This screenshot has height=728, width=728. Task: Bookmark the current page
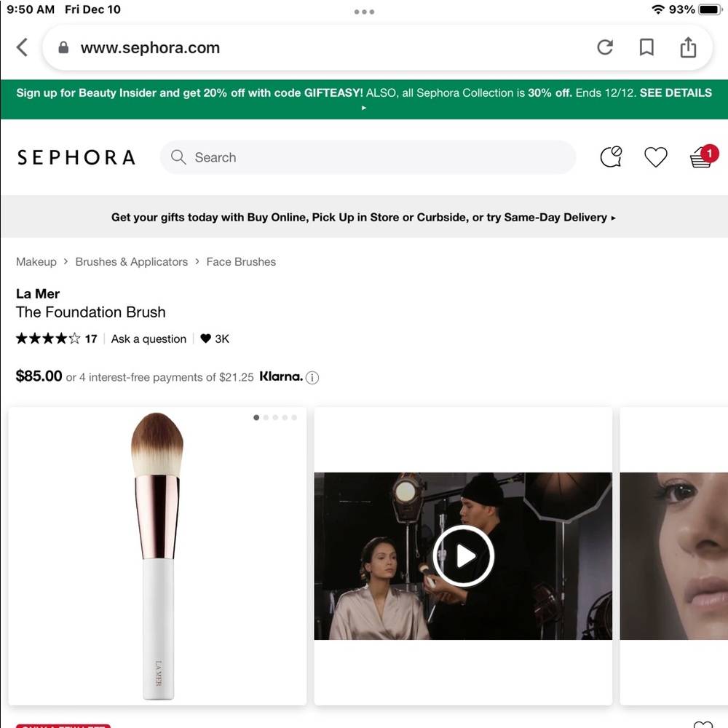coord(646,47)
